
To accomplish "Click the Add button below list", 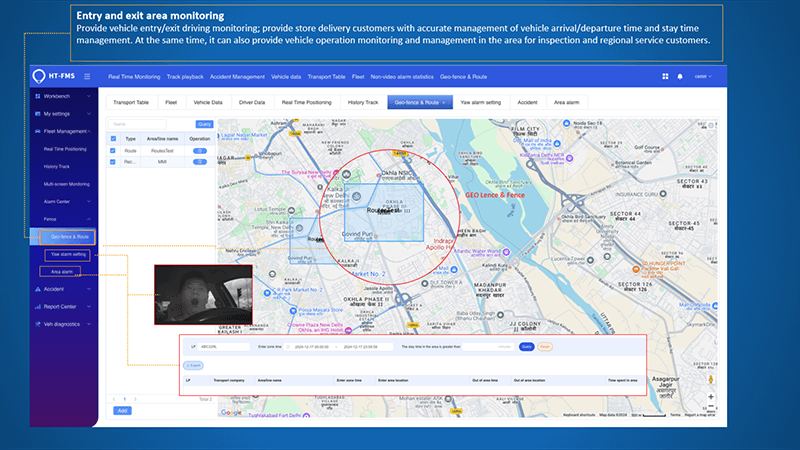I will pos(122,411).
